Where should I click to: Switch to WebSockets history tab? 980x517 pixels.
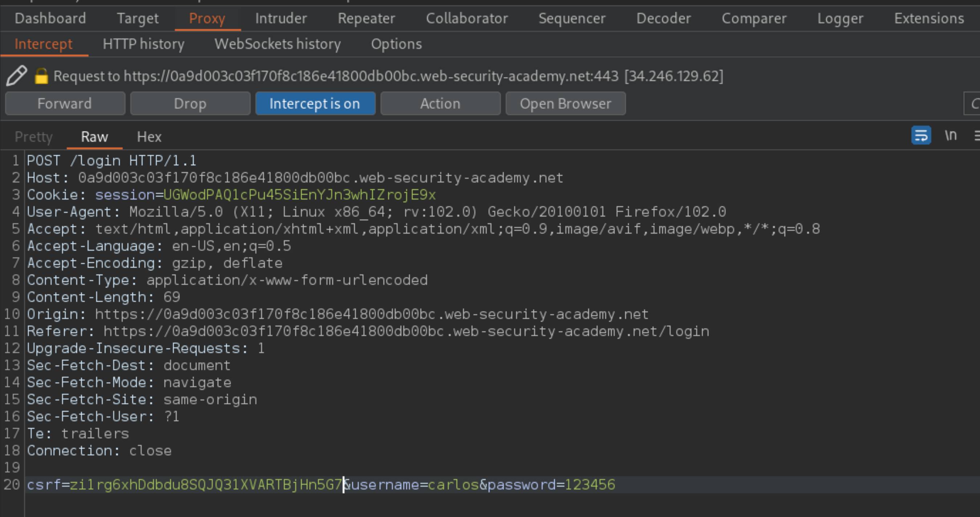tap(278, 44)
